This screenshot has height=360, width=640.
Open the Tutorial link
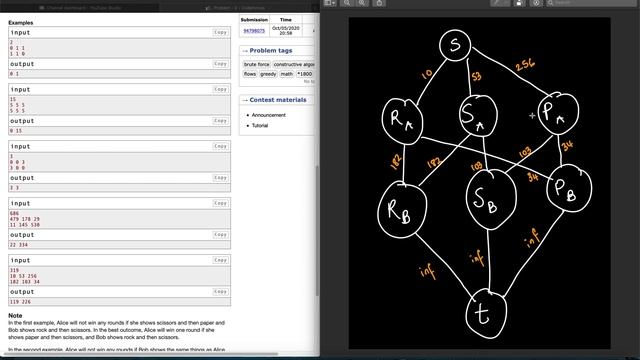pyautogui.click(x=260, y=125)
